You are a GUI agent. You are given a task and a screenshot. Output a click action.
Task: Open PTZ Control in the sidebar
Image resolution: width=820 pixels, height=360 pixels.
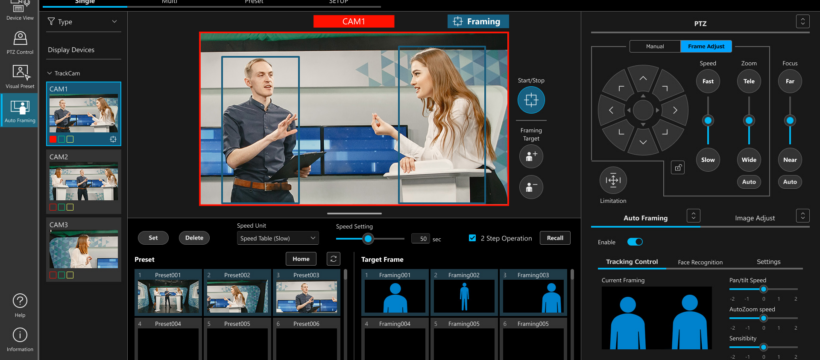(x=20, y=43)
